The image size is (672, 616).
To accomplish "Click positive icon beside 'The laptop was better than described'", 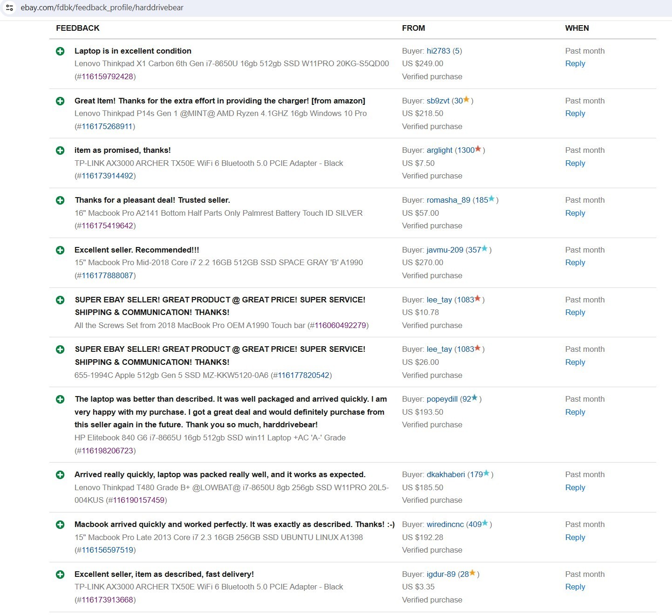I will click(60, 399).
